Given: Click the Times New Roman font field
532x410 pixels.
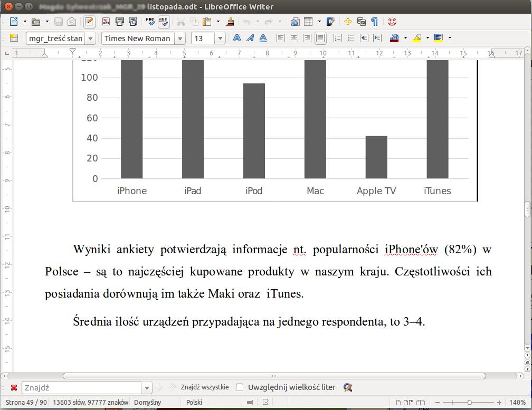Looking at the screenshot, I should coord(138,39).
